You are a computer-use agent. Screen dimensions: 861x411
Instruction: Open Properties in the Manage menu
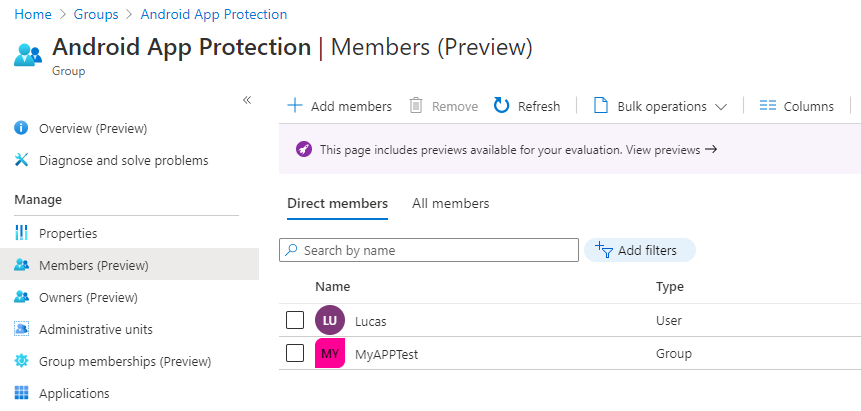click(x=68, y=234)
